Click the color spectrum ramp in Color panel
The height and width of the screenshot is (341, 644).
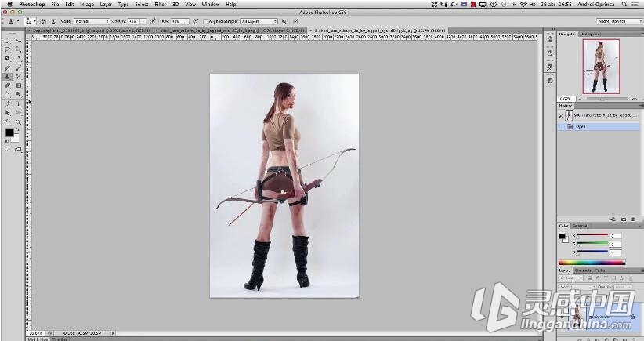[x=592, y=262]
